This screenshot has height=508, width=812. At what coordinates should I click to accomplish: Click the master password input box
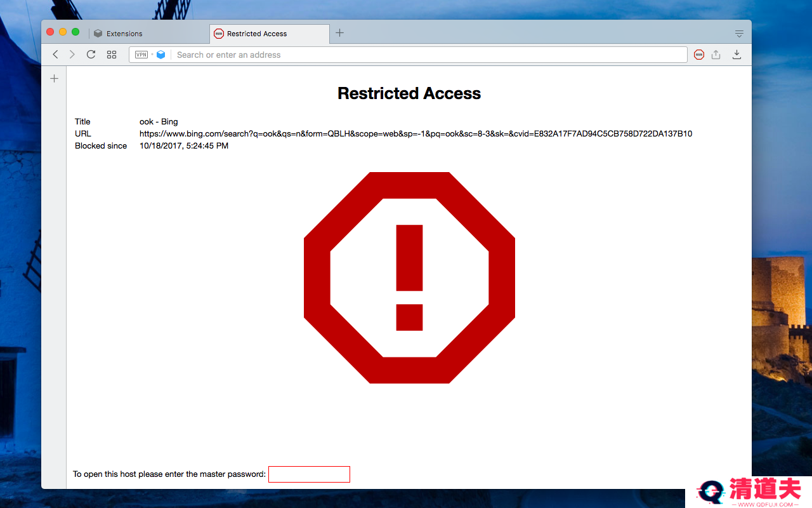pyautogui.click(x=309, y=474)
